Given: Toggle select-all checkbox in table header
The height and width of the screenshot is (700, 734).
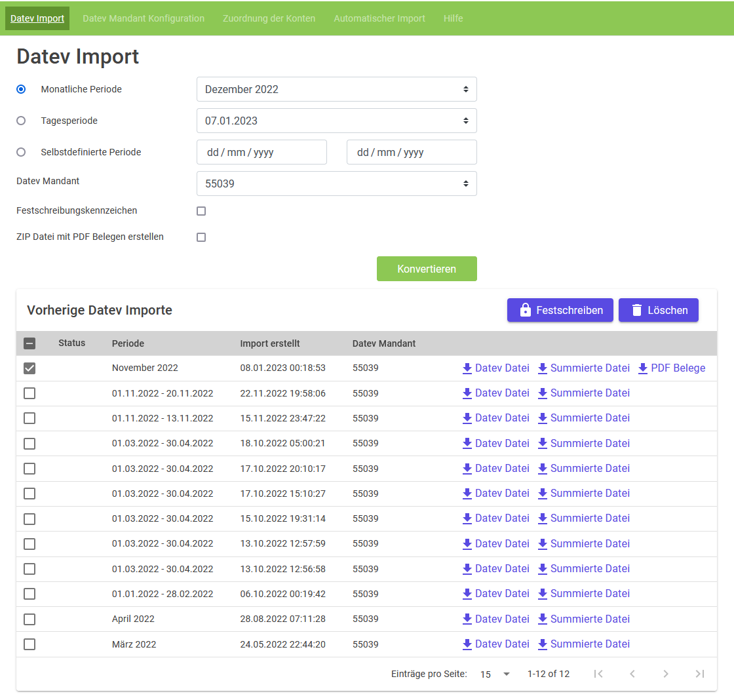Looking at the screenshot, I should (29, 343).
